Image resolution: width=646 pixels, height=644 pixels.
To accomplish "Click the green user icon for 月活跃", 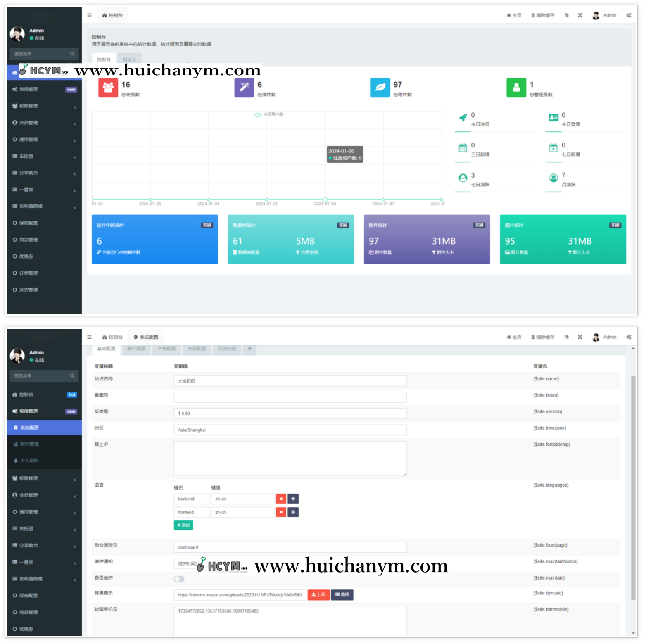I will tap(553, 178).
